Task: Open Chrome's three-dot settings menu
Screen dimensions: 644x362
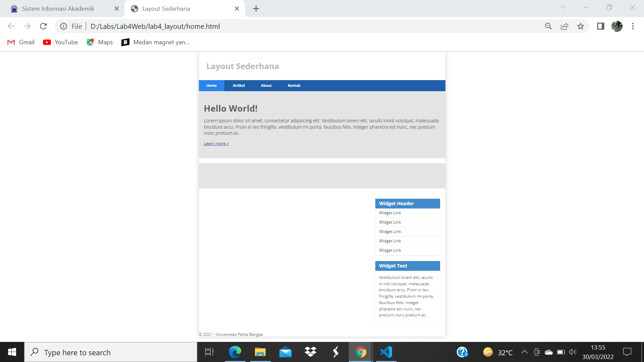Action: pos(633,26)
